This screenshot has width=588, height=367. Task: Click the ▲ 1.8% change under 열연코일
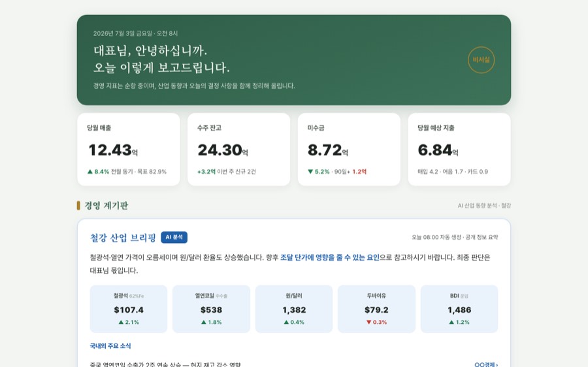pos(211,322)
